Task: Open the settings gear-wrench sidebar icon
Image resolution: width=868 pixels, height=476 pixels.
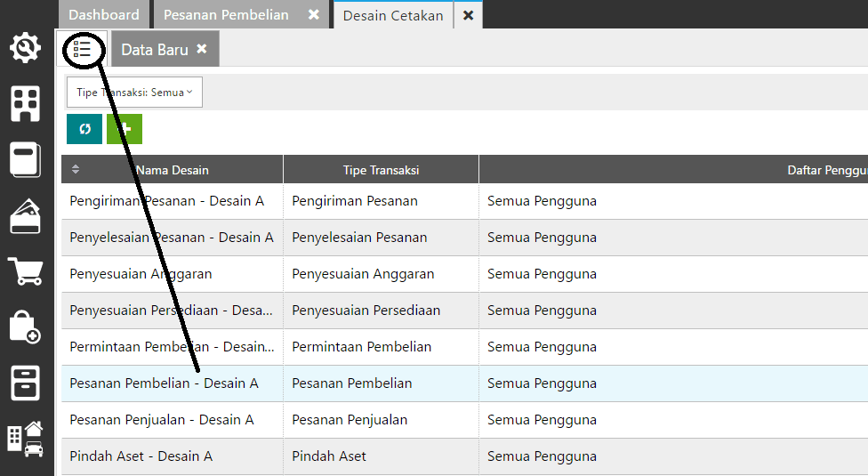Action: [x=26, y=48]
